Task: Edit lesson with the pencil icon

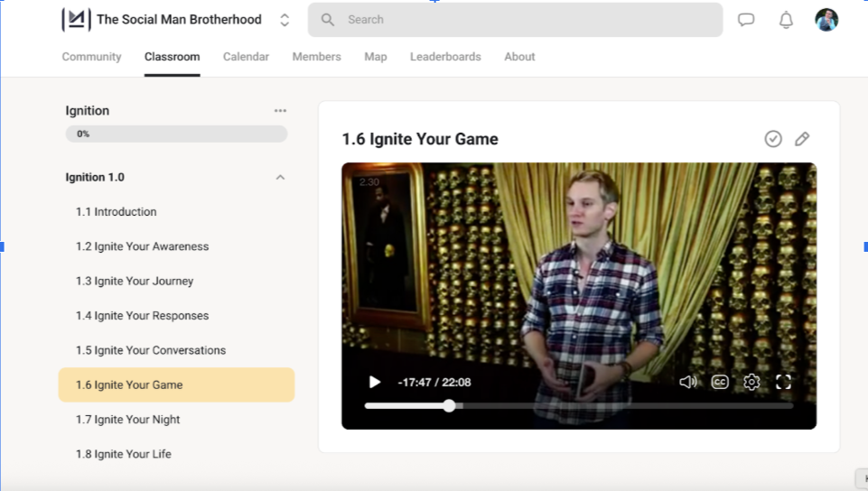Action: (x=802, y=139)
